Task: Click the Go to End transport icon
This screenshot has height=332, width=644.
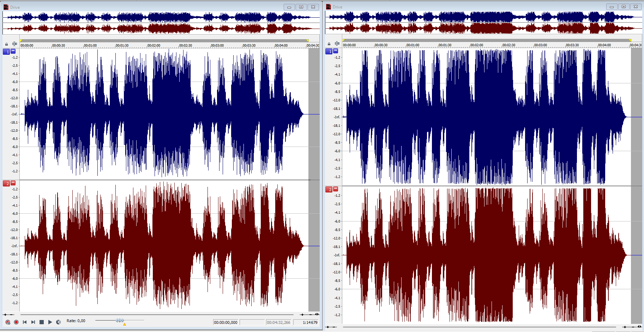Action: coord(33,322)
